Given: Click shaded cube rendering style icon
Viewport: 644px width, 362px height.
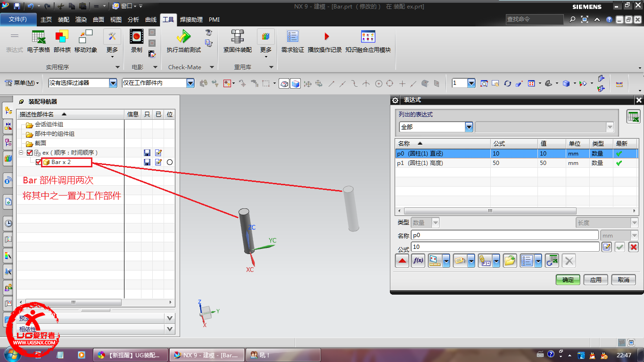Looking at the screenshot, I should 566,83.
